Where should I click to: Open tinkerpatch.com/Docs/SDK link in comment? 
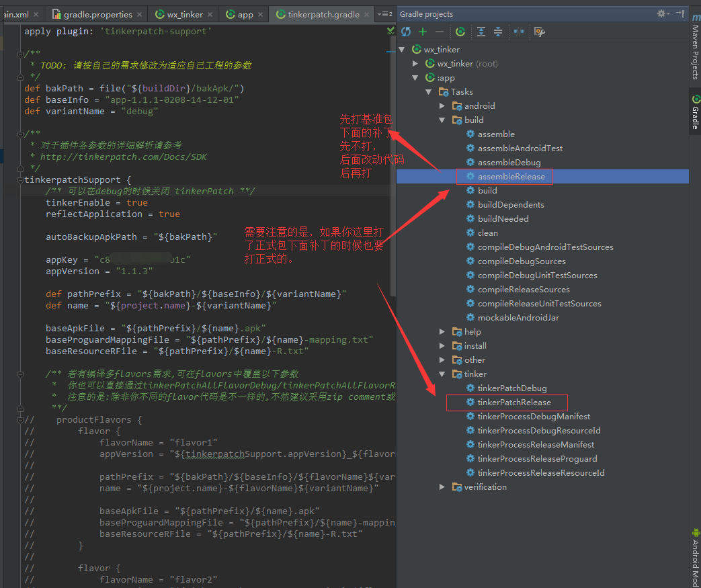(x=124, y=157)
